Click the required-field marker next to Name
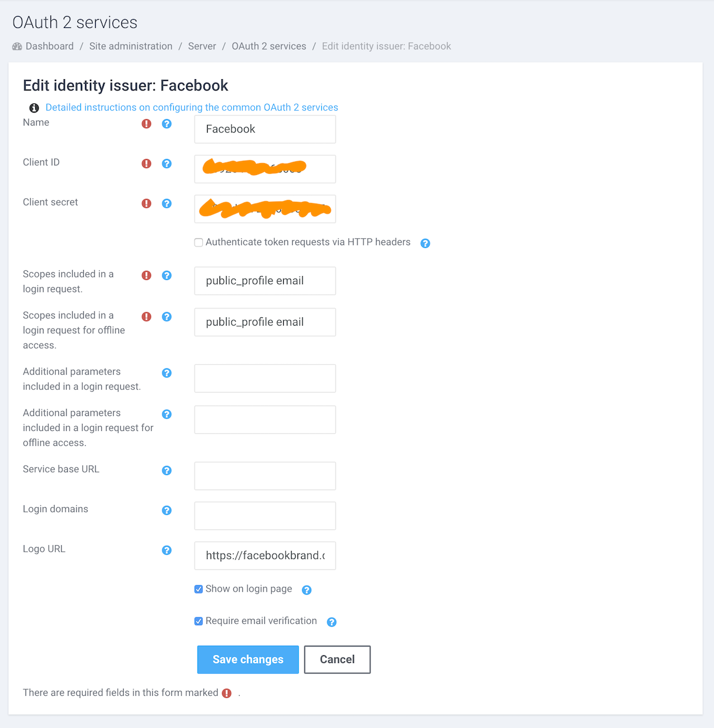This screenshot has height=728, width=714. [146, 123]
